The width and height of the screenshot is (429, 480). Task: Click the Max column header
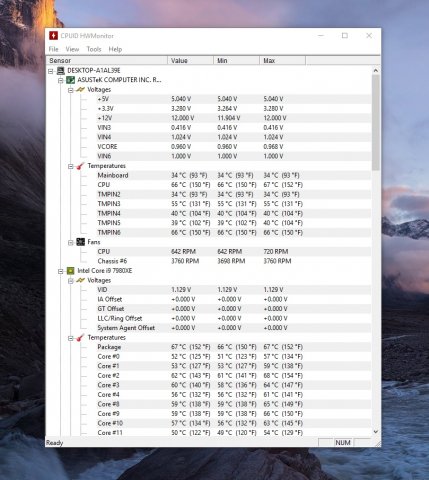pyautogui.click(x=282, y=61)
